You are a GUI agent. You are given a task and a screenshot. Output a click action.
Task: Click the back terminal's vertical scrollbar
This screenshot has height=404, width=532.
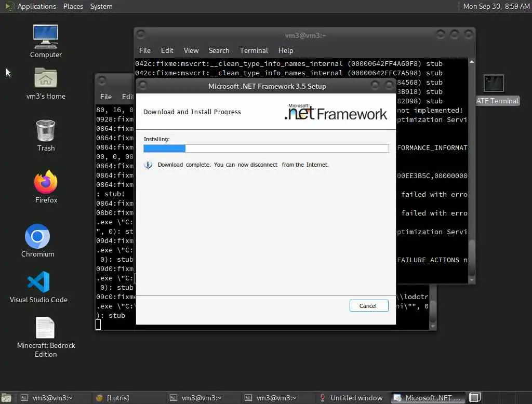pyautogui.click(x=433, y=307)
